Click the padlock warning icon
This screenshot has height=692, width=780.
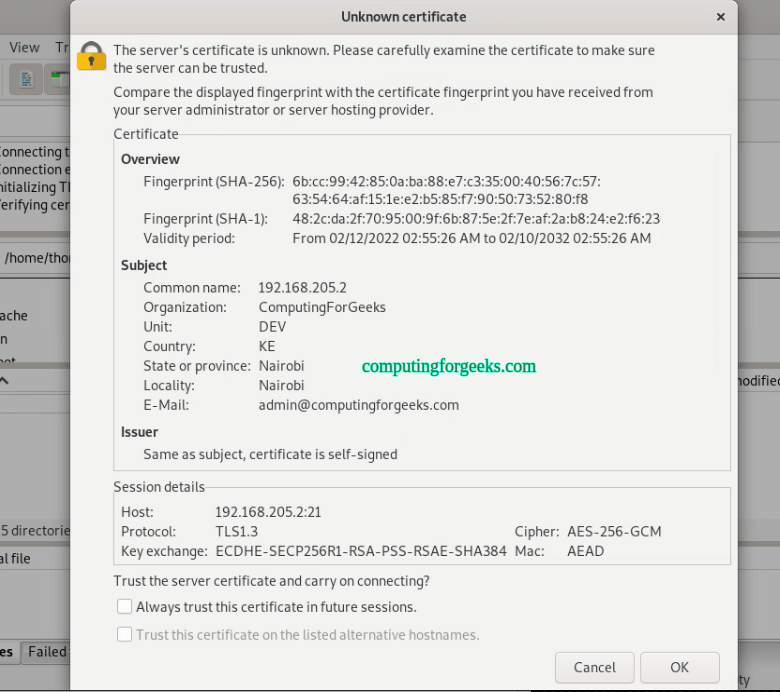(91, 56)
